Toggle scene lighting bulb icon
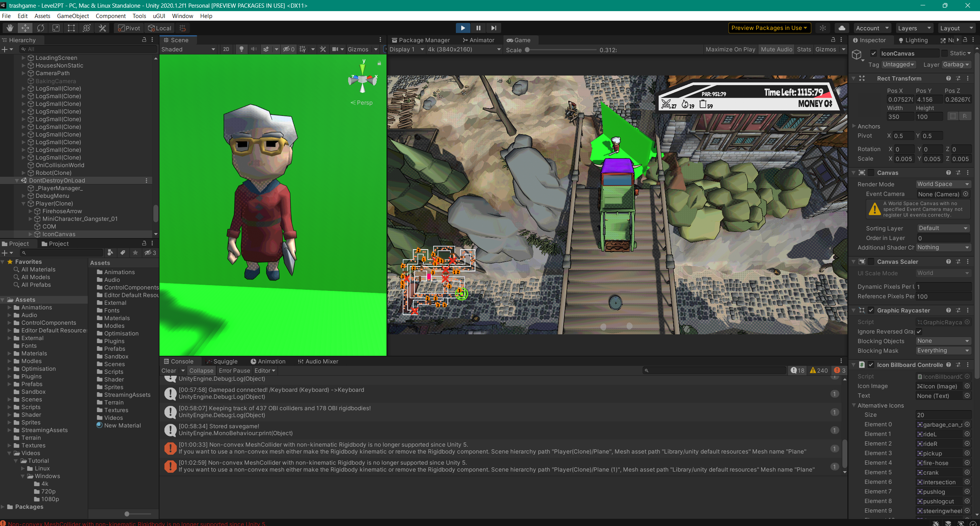This screenshot has width=980, height=526. [x=241, y=49]
